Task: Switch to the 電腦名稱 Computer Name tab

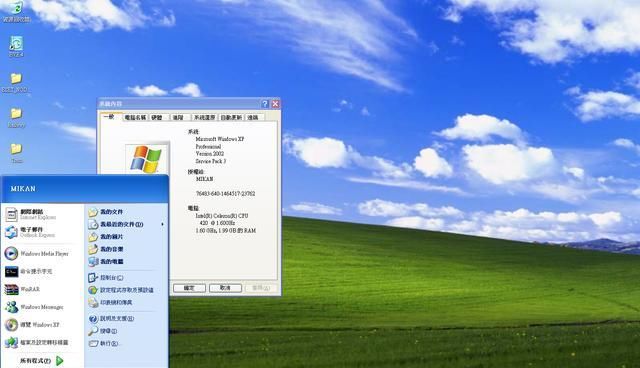Action: point(135,117)
